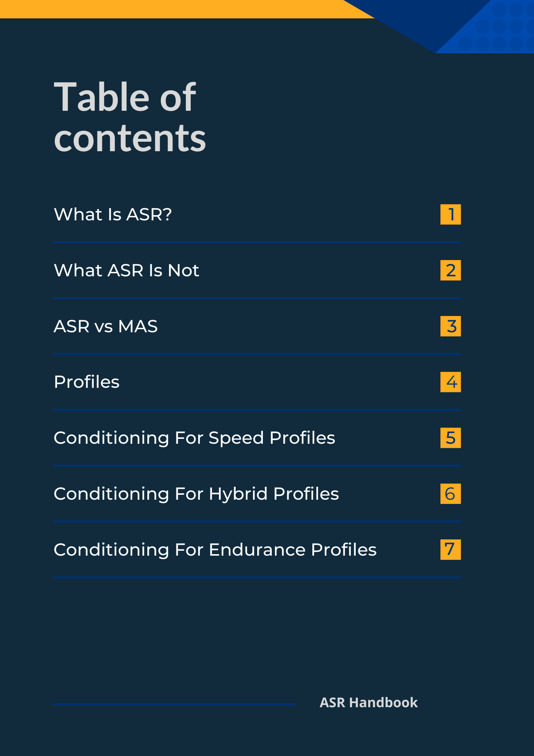
Task: Go to the 'ASR vs MAS' section
Action: pos(106,326)
